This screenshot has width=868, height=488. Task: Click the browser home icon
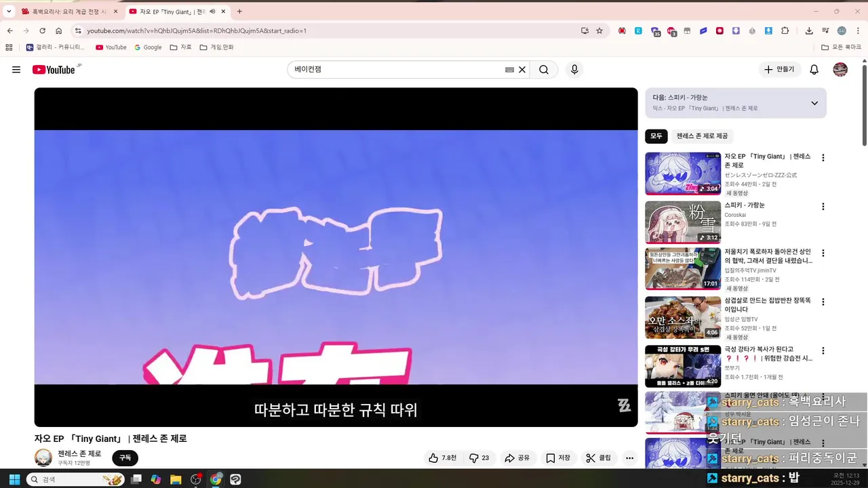click(59, 30)
